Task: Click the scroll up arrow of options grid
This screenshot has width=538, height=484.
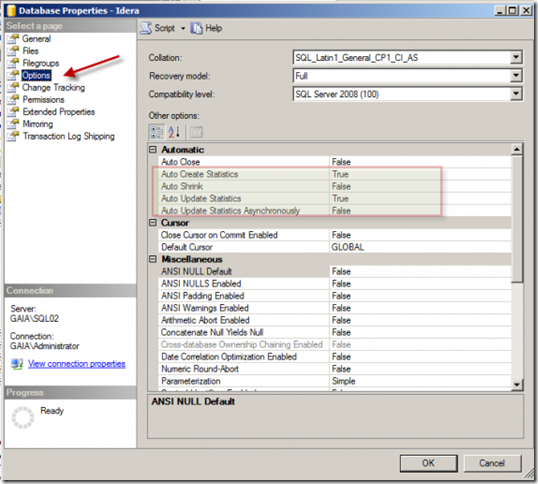Action: 516,149
